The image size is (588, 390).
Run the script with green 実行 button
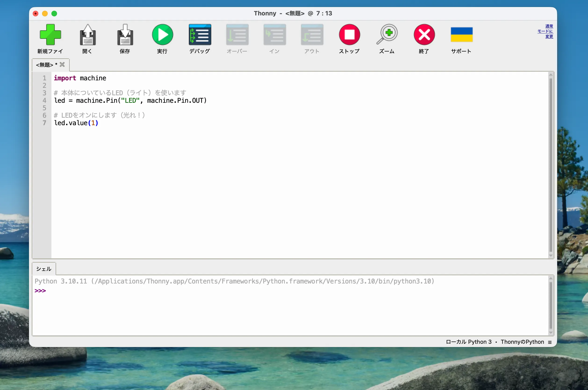click(162, 35)
